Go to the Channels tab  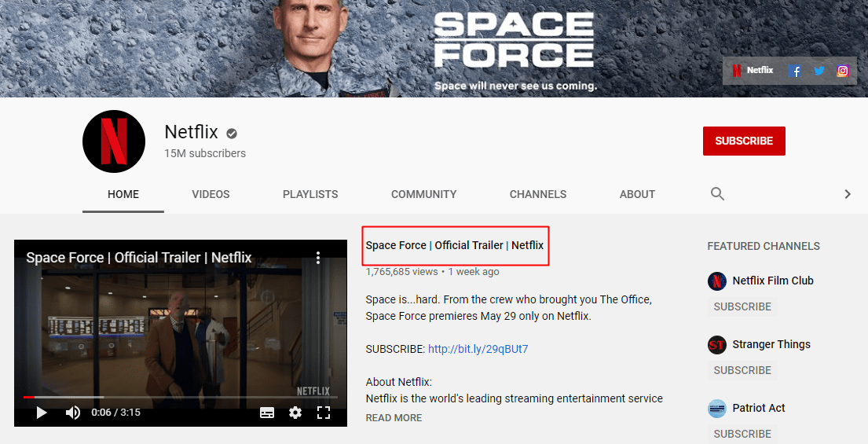[x=538, y=194]
